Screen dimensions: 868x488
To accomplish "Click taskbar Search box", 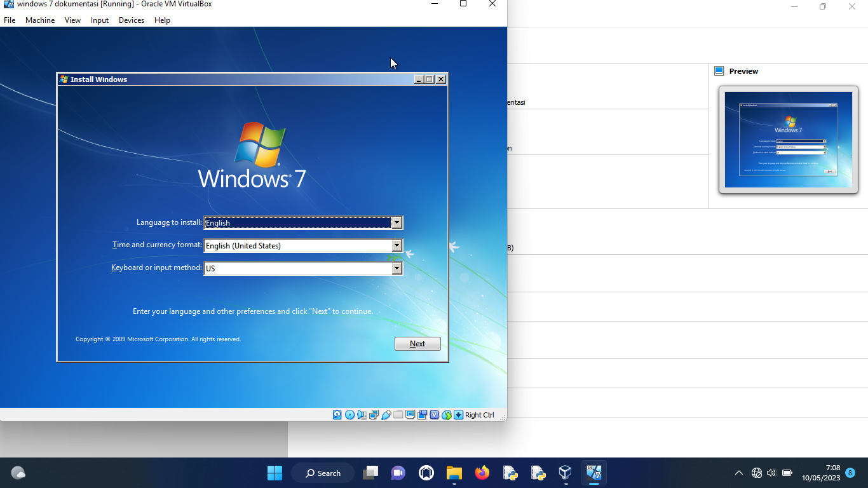I will (323, 473).
